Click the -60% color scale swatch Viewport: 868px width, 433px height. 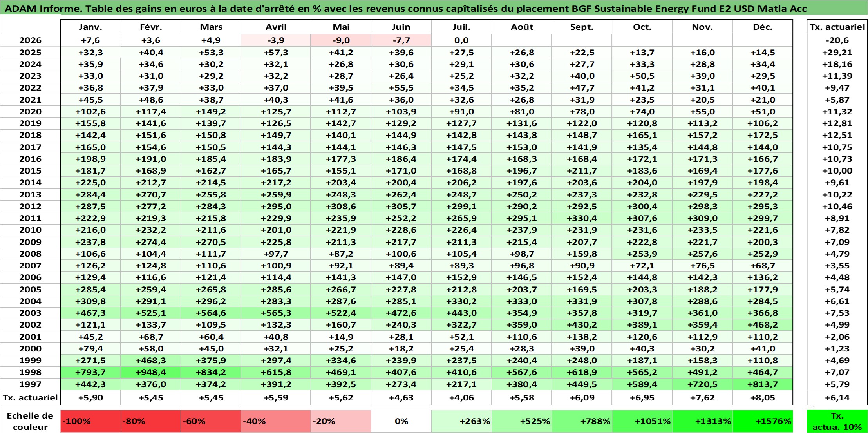point(211,421)
